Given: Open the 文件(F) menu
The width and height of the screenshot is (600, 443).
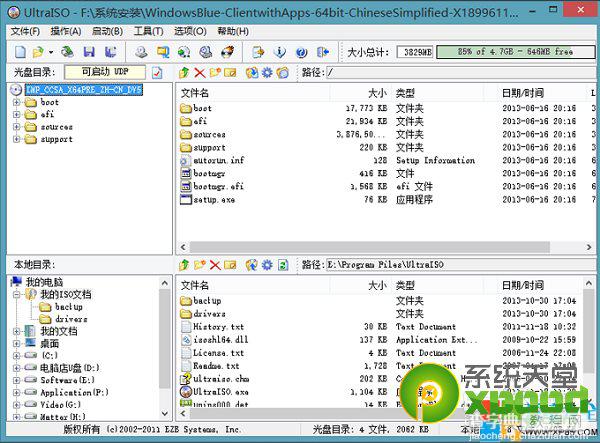Looking at the screenshot, I should point(25,31).
